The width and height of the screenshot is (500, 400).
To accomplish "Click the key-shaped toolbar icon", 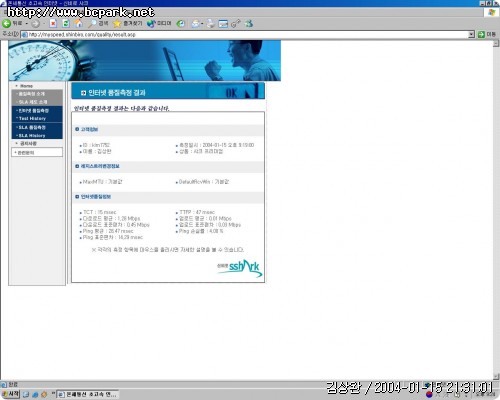I will [x=236, y=24].
